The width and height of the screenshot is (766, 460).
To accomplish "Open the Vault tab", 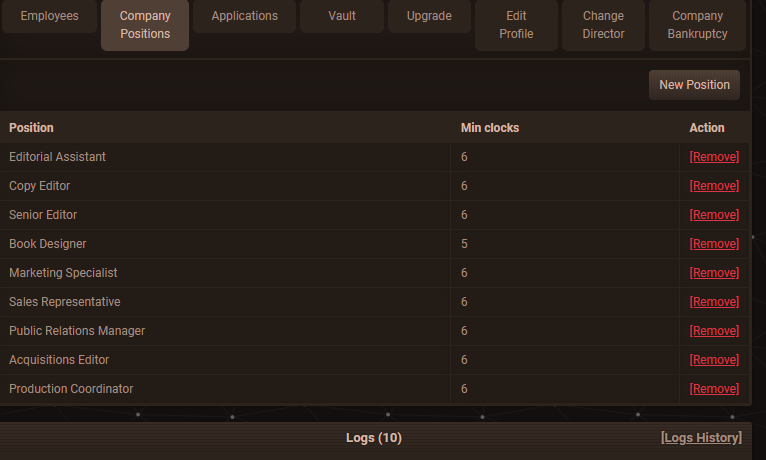I will (x=342, y=16).
